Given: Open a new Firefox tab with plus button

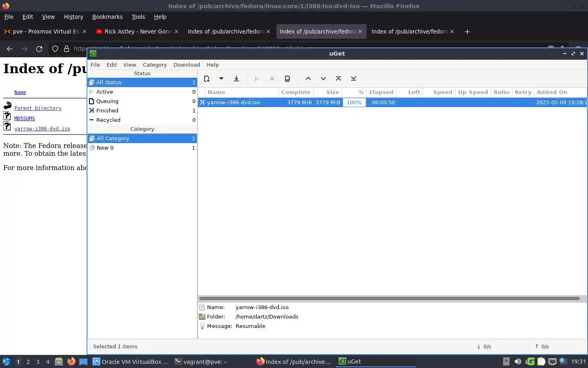Looking at the screenshot, I should pyautogui.click(x=468, y=31).
